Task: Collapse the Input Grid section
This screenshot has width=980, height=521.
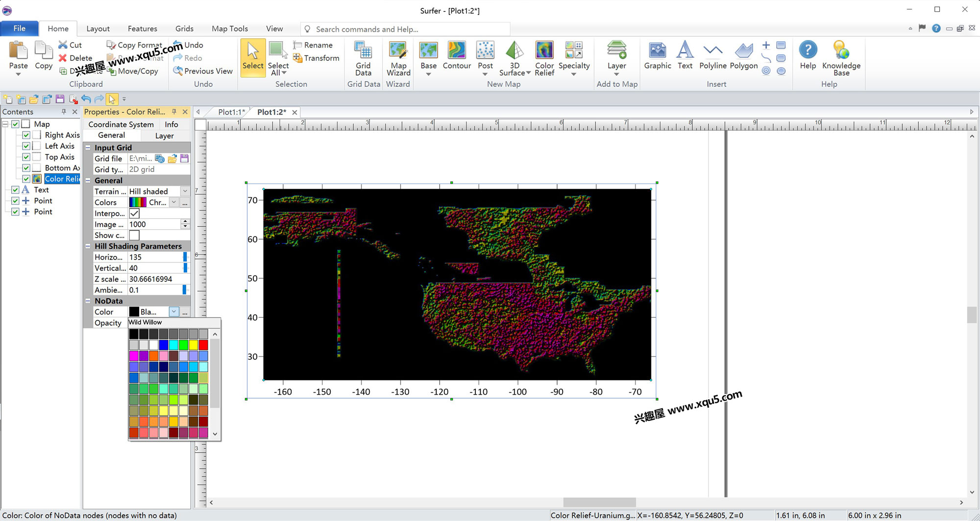Action: coord(88,147)
